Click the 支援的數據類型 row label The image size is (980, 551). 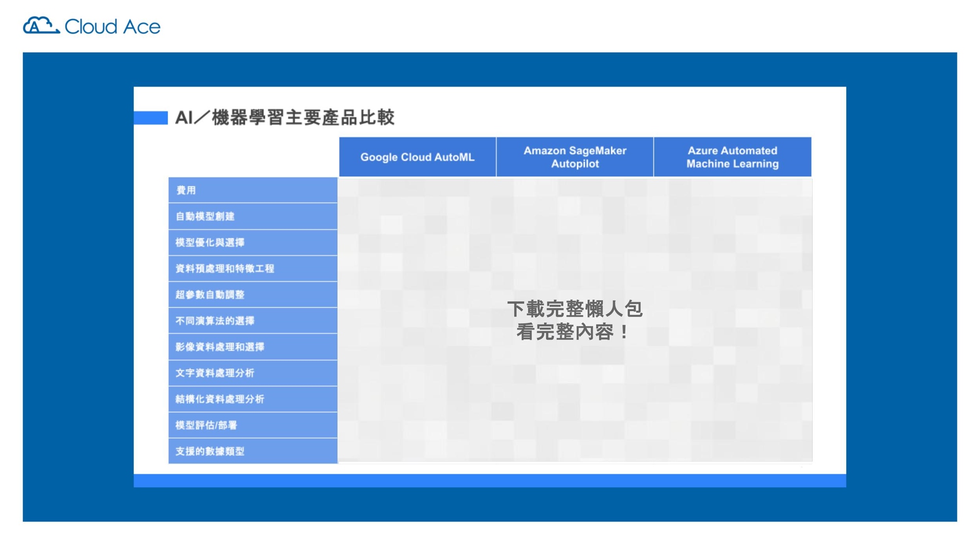click(210, 451)
